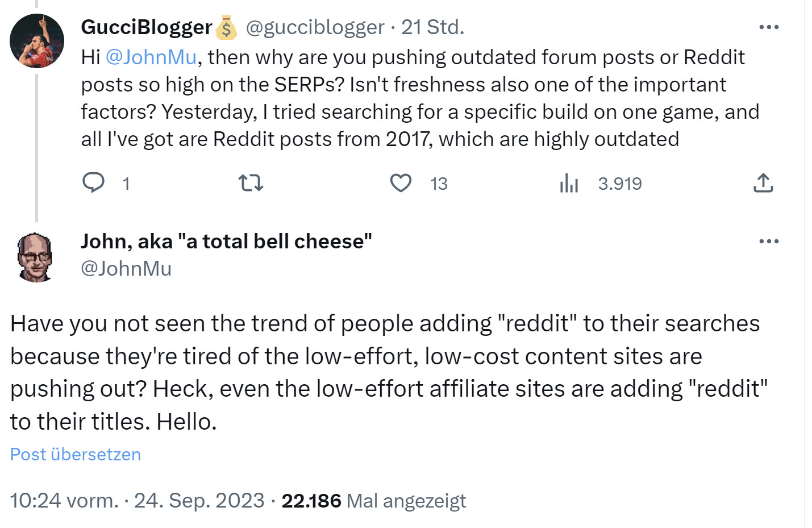Click the "21 Std." timestamp
Image resolution: width=812 pixels, height=528 pixels.
pyautogui.click(x=433, y=27)
